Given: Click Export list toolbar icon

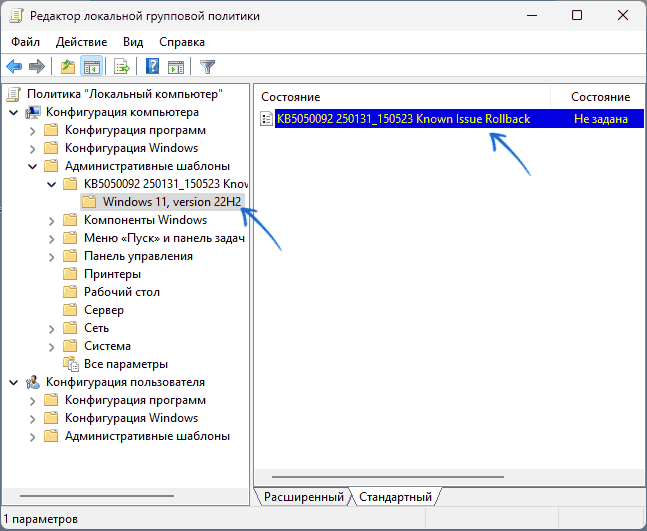Looking at the screenshot, I should pyautogui.click(x=122, y=66).
